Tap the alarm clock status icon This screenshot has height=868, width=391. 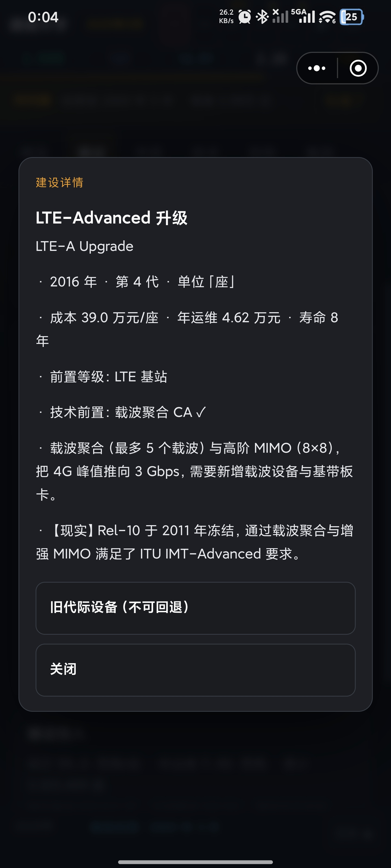245,17
